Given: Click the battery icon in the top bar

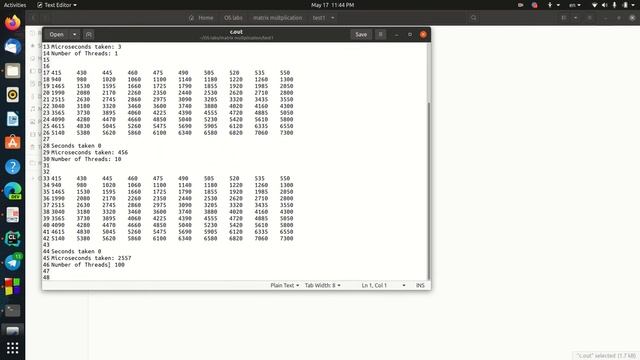Looking at the screenshot, I should click(x=625, y=5).
